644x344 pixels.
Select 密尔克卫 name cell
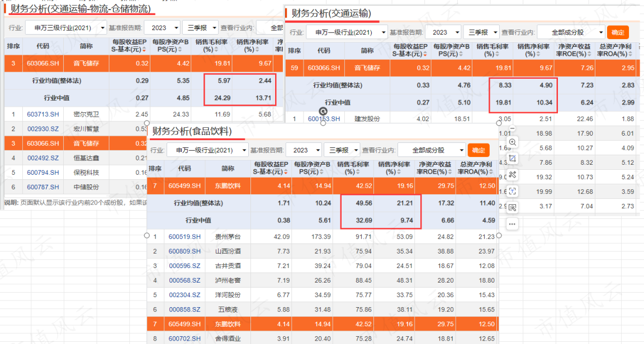pos(86,114)
